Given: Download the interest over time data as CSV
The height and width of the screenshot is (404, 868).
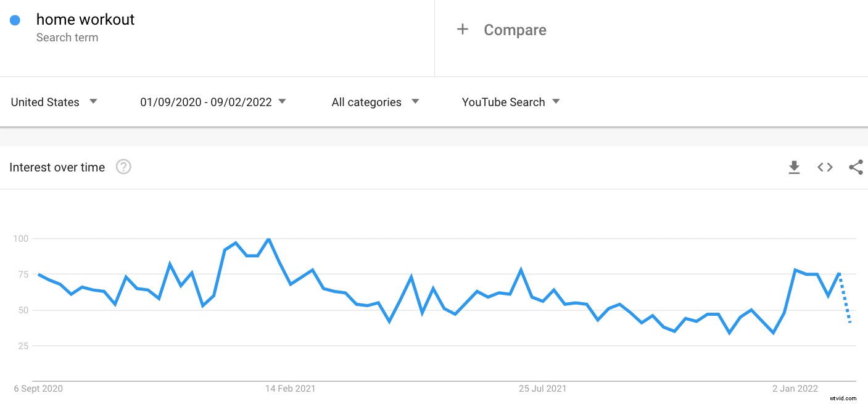Looking at the screenshot, I should [794, 167].
